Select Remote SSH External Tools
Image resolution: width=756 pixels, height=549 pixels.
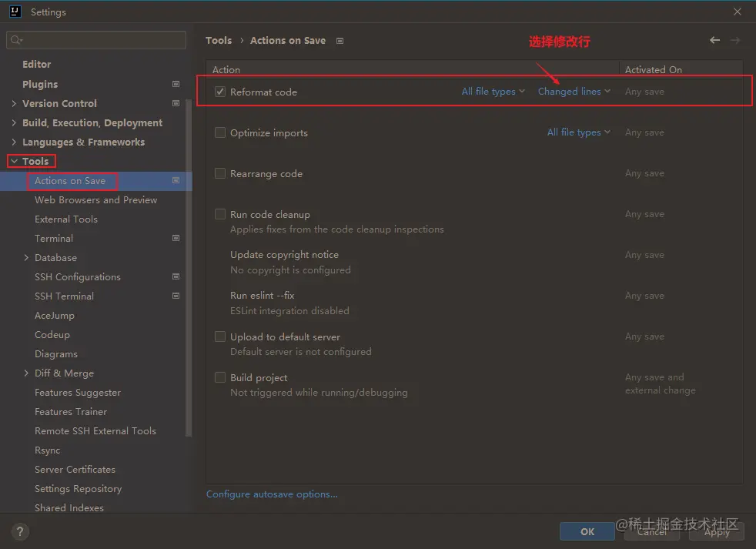click(95, 430)
